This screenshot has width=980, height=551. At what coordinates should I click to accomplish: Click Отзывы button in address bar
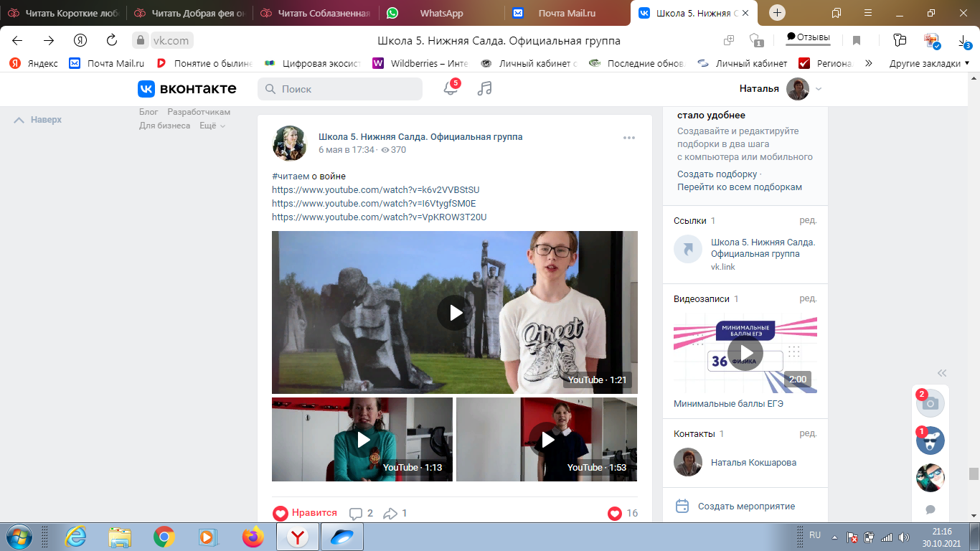808,37
